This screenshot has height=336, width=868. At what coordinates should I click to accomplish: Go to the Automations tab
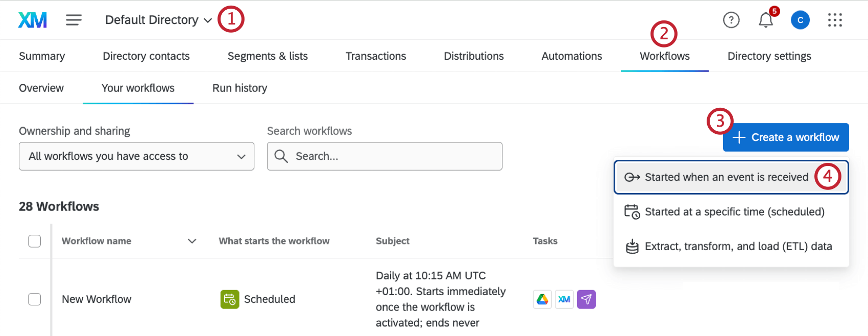[571, 56]
